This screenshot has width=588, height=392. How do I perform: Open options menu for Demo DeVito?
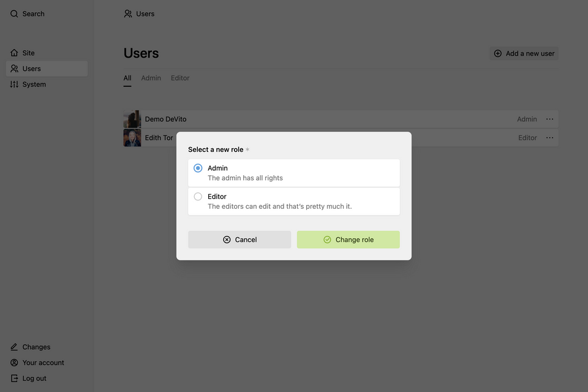point(550,119)
